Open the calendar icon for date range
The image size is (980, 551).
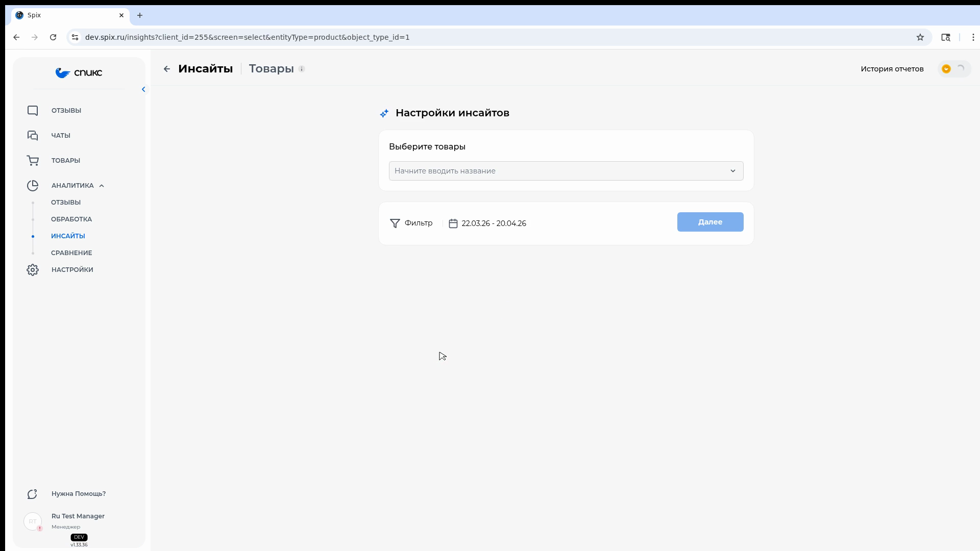pos(453,223)
